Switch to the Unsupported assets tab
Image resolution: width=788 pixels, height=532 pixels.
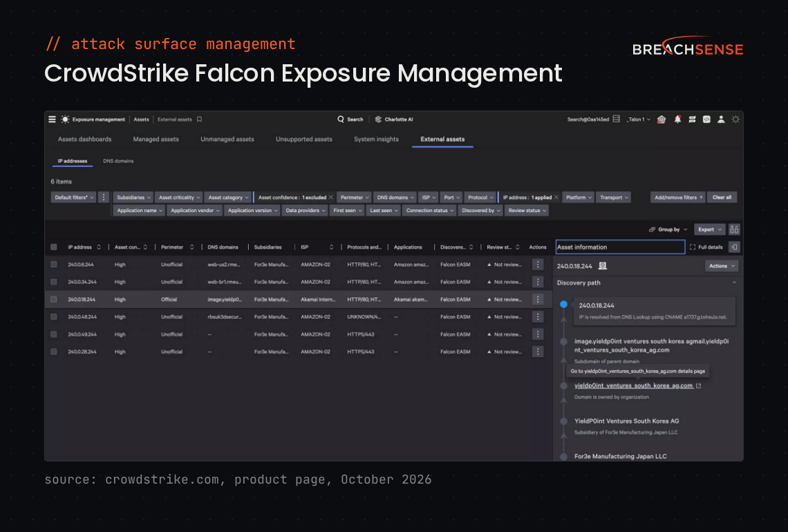304,139
